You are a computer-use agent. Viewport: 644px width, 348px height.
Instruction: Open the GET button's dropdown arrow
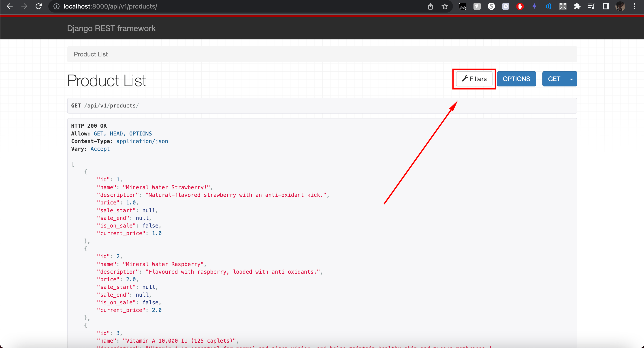coord(572,79)
